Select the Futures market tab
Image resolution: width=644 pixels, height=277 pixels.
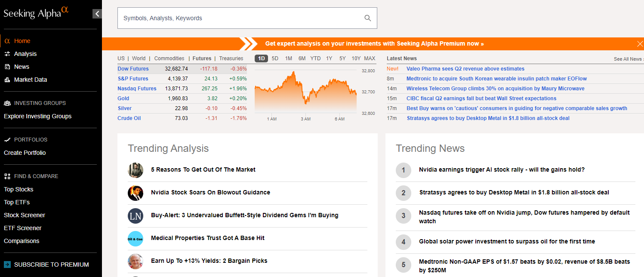click(202, 58)
